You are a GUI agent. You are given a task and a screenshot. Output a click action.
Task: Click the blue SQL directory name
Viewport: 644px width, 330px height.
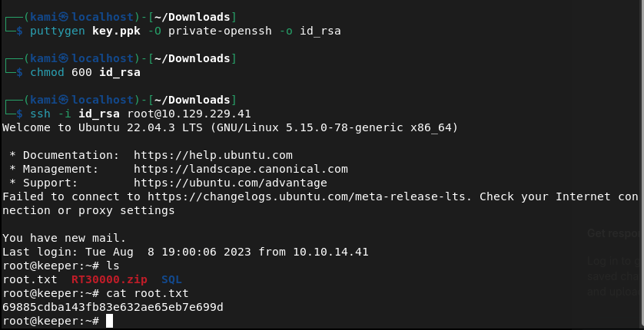pos(171,279)
